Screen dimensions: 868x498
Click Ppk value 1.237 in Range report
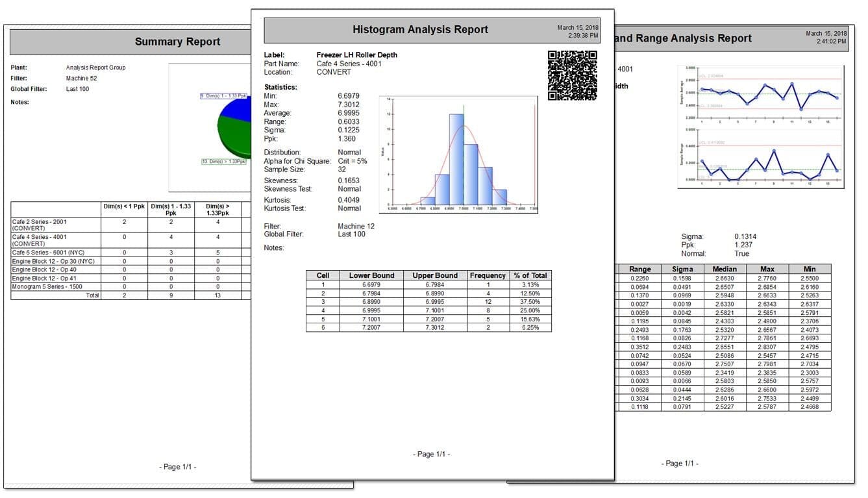[743, 245]
